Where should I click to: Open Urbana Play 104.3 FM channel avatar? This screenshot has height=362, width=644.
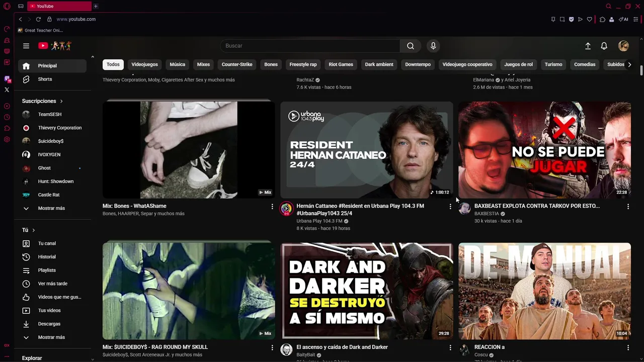(286, 209)
